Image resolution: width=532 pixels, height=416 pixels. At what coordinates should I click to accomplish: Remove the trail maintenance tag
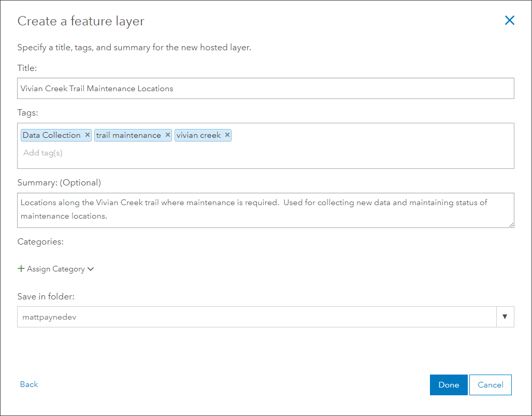[x=168, y=135]
